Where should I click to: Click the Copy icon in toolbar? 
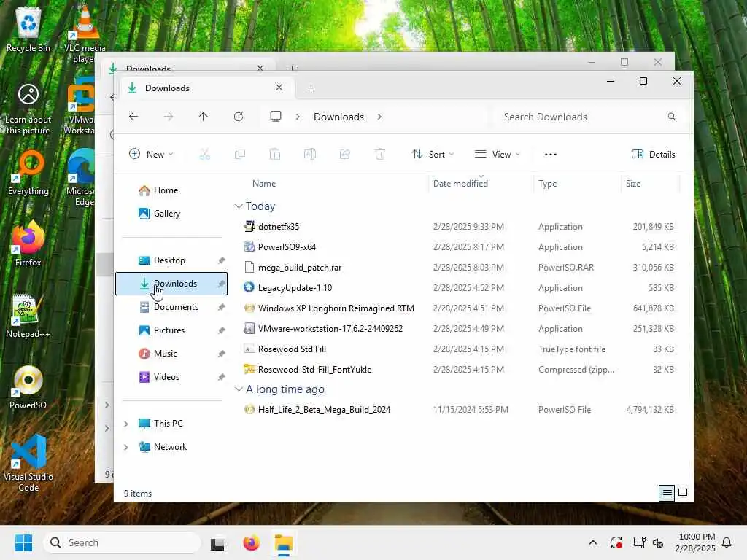(240, 155)
